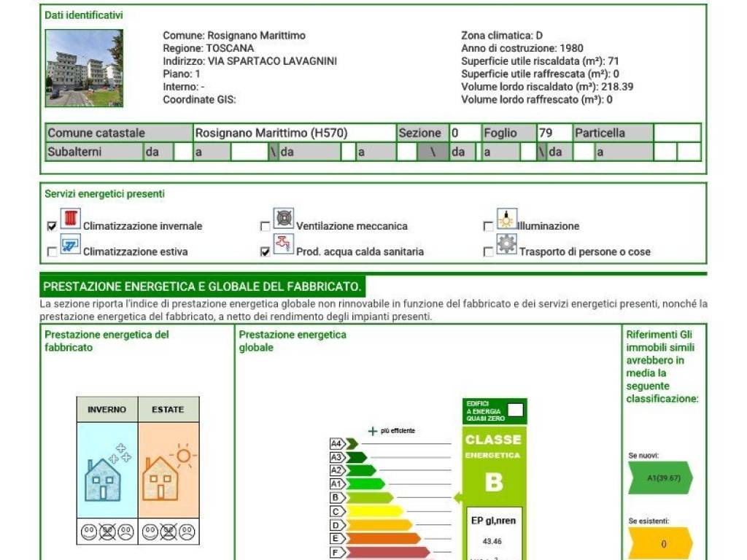
Task: Click Anno di costruzione: 1980
Action: pyautogui.click(x=522, y=48)
